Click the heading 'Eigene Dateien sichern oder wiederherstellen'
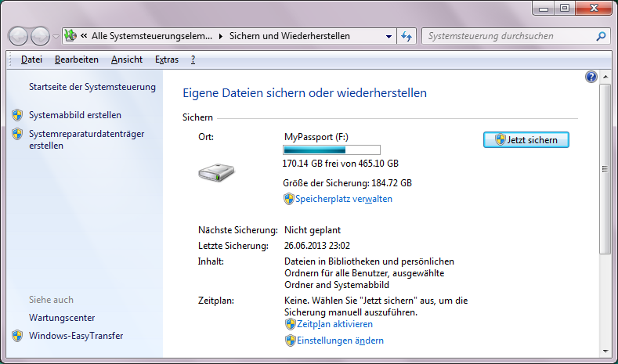This screenshot has width=618, height=364. [305, 93]
